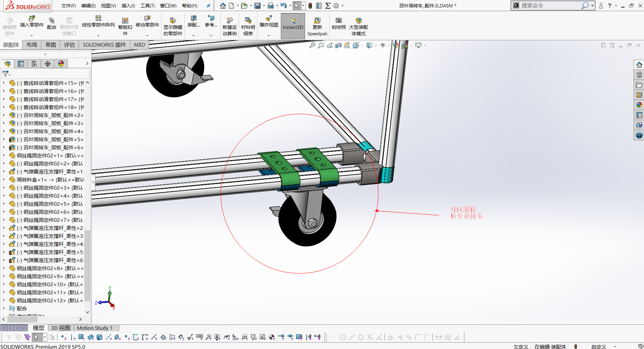Click into the 搜索命令 search field

551,6
